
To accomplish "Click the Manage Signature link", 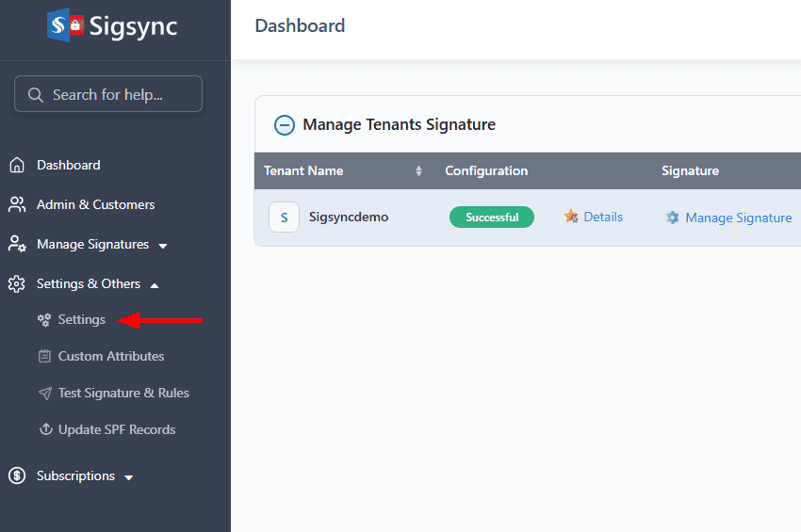I will [738, 218].
